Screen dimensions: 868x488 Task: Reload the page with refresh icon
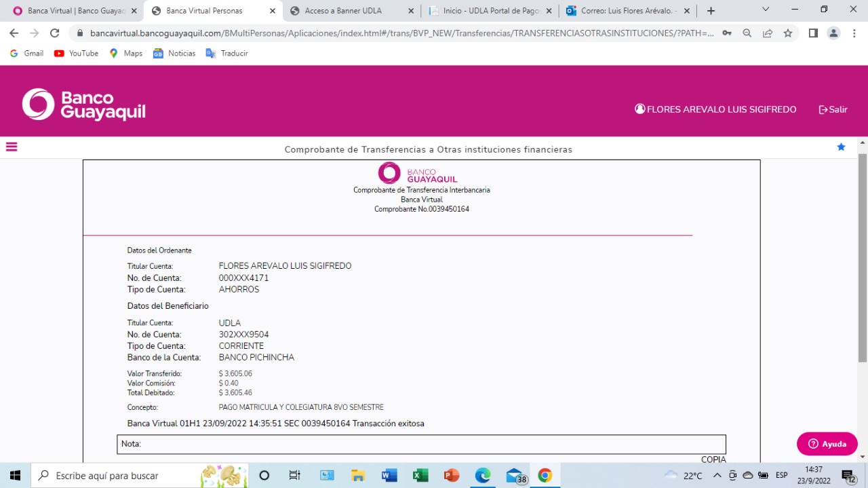tap(55, 33)
